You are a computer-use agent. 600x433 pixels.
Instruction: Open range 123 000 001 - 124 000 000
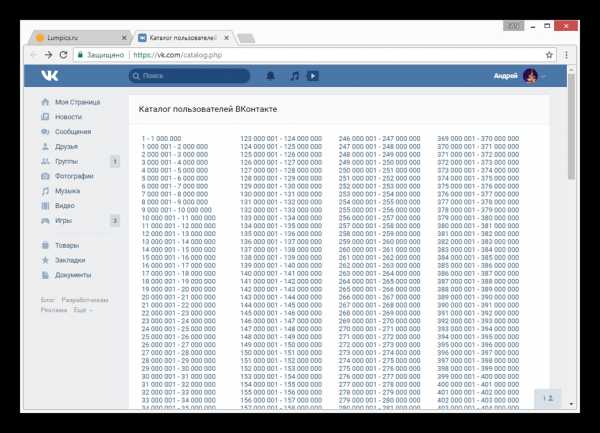281,138
